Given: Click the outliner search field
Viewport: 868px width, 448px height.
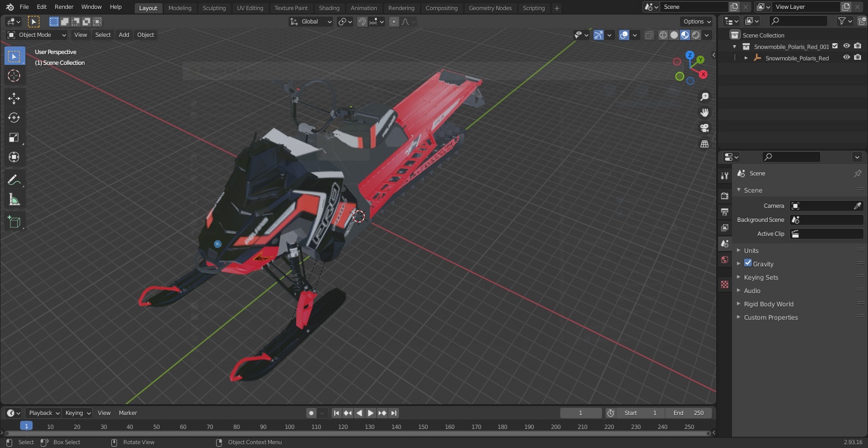Looking at the screenshot, I should [x=797, y=21].
